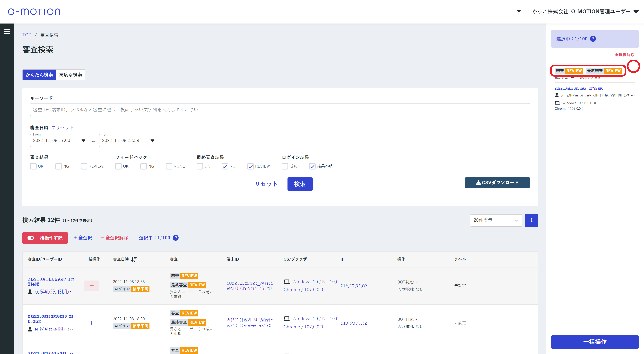Open the hamburger sidebar menu

[7, 31]
